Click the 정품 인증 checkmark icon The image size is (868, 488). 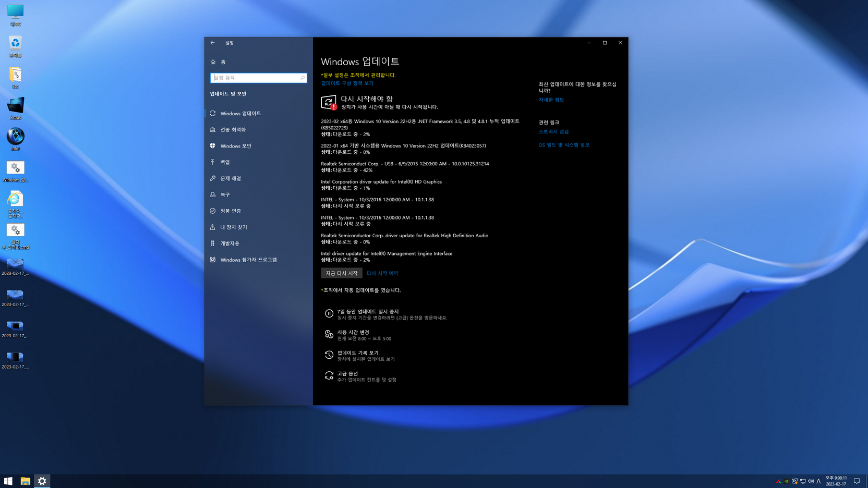213,211
